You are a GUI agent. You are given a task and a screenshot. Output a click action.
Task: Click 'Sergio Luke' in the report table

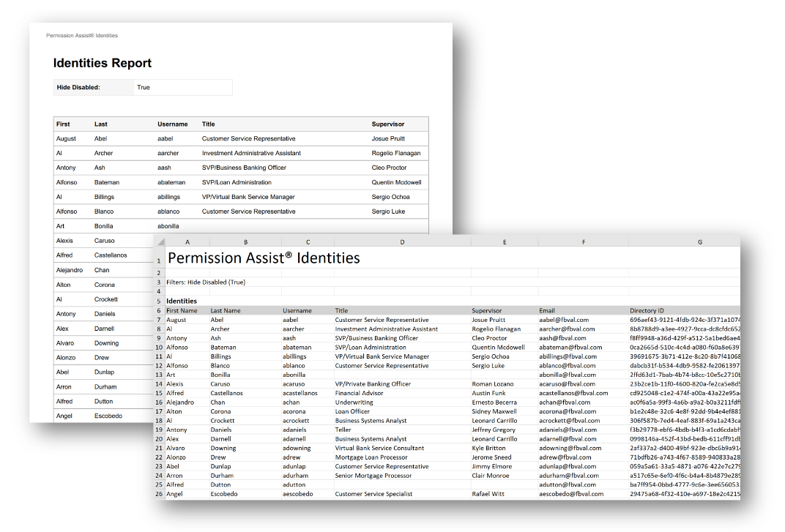389,211
